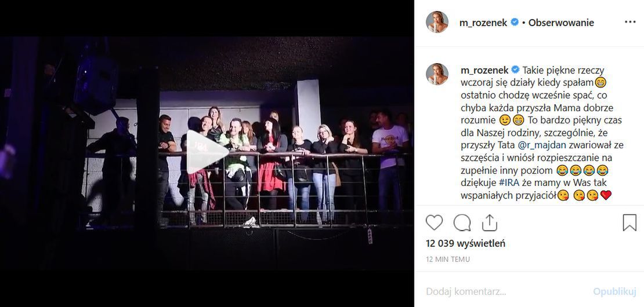Click verified badge next to header username
The height and width of the screenshot is (307, 644).
point(515,23)
